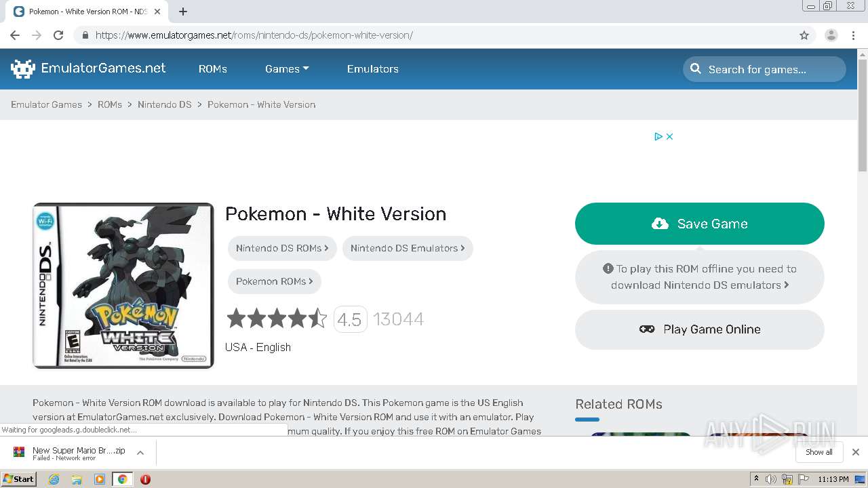Select the Chrome icon in taskbar

[122, 479]
